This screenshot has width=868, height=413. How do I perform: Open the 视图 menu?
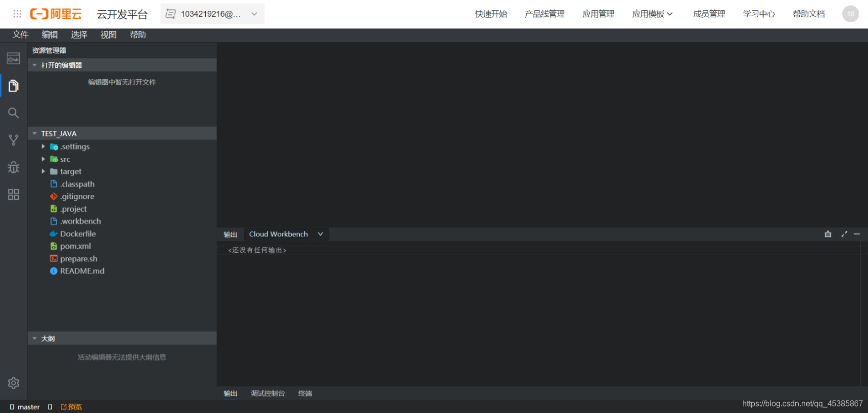click(108, 35)
